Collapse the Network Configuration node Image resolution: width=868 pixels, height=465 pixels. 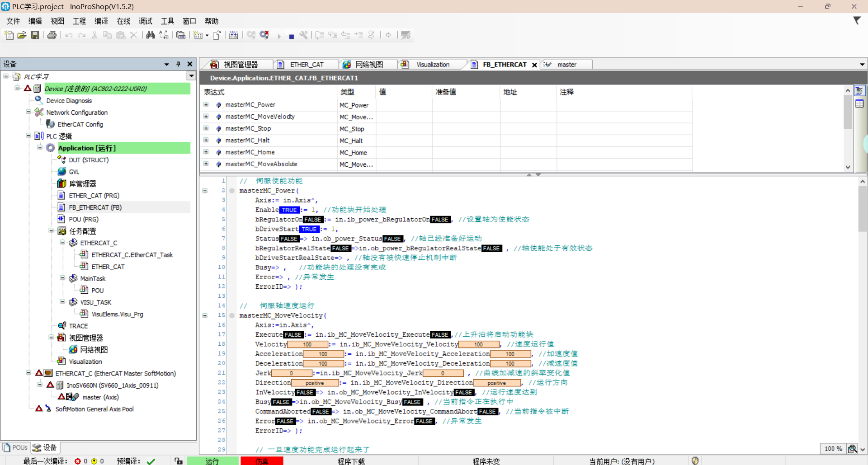point(28,112)
